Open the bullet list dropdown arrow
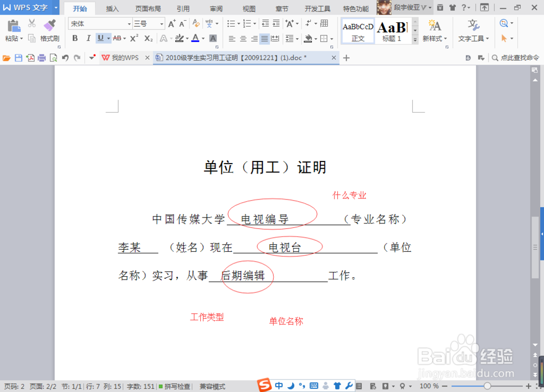This screenshot has width=544, height=392. click(239, 23)
